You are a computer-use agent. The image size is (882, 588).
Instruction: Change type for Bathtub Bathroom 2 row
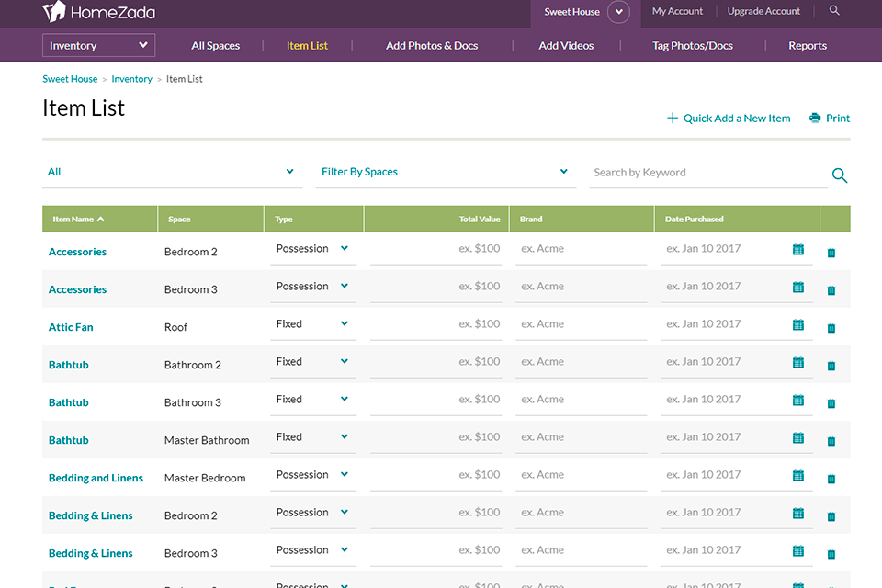(312, 362)
